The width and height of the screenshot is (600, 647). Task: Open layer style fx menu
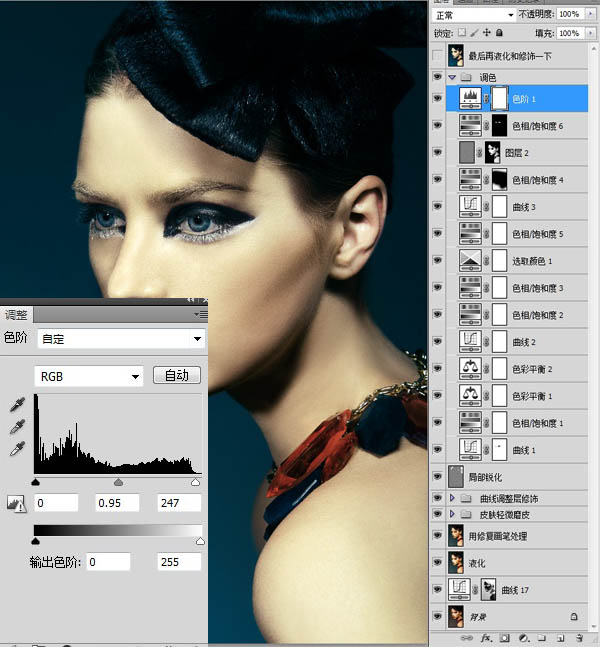(486, 638)
